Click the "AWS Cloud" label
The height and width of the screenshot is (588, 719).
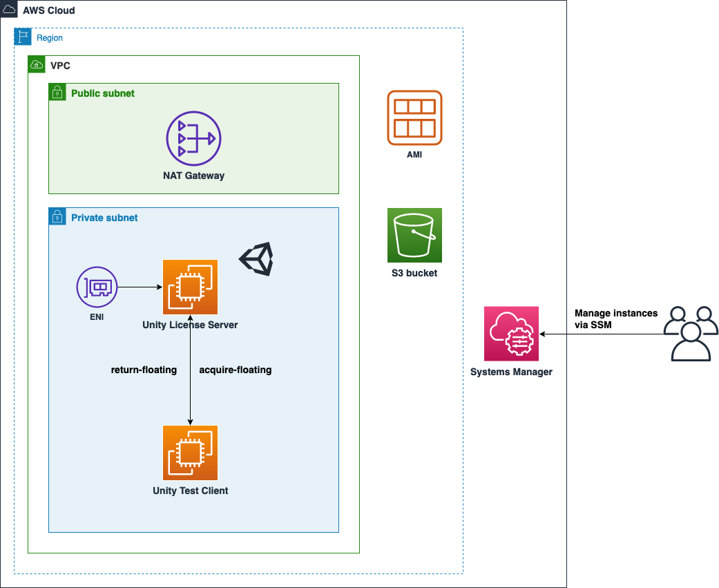point(48,10)
